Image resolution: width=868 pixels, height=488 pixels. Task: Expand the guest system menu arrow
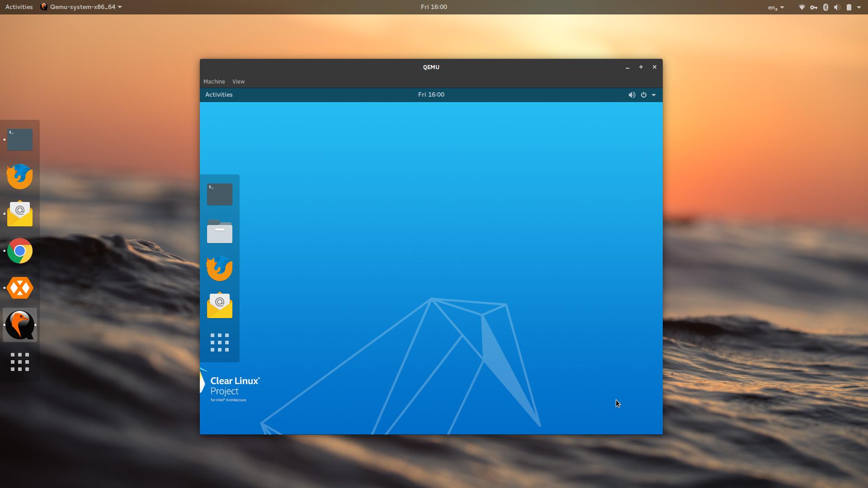(654, 95)
